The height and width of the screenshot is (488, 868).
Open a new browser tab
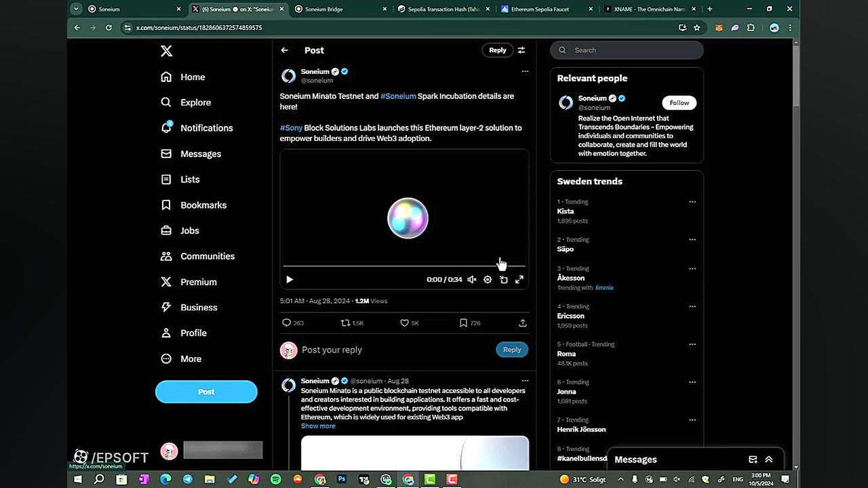(709, 9)
